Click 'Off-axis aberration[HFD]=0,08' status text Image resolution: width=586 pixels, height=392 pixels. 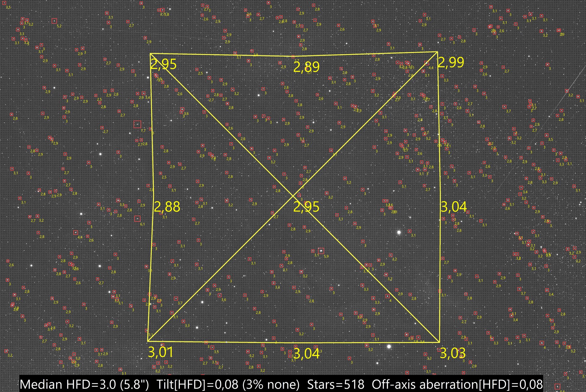(x=457, y=384)
